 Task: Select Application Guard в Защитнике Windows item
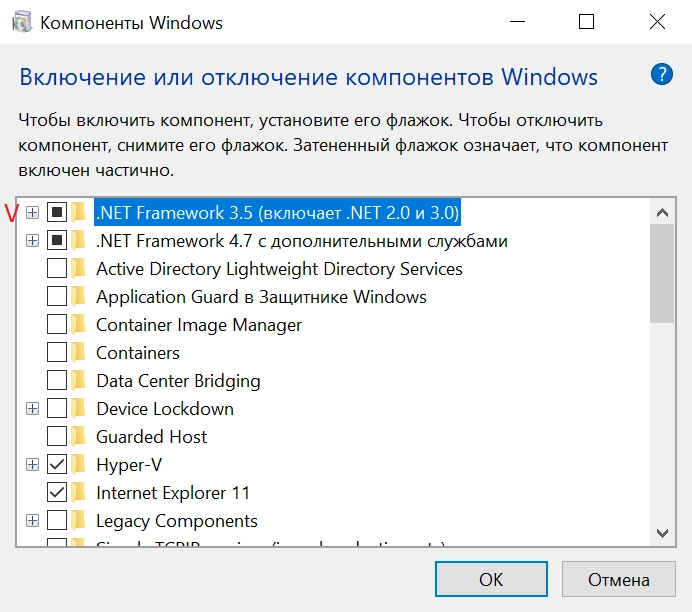point(261,297)
